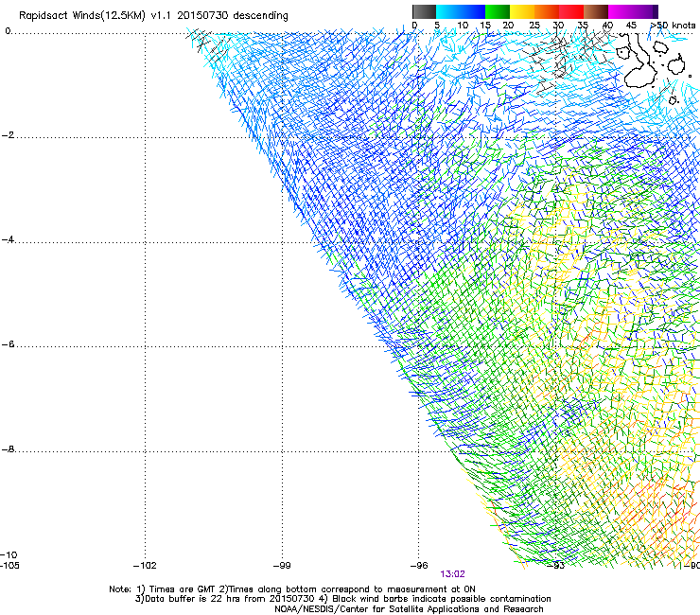
Task: Click the -93 longitude axis label
Action: 556,566
